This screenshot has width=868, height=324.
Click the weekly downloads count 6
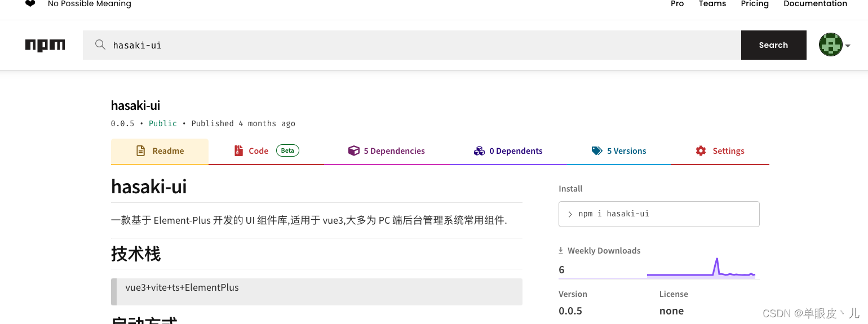[561, 270]
